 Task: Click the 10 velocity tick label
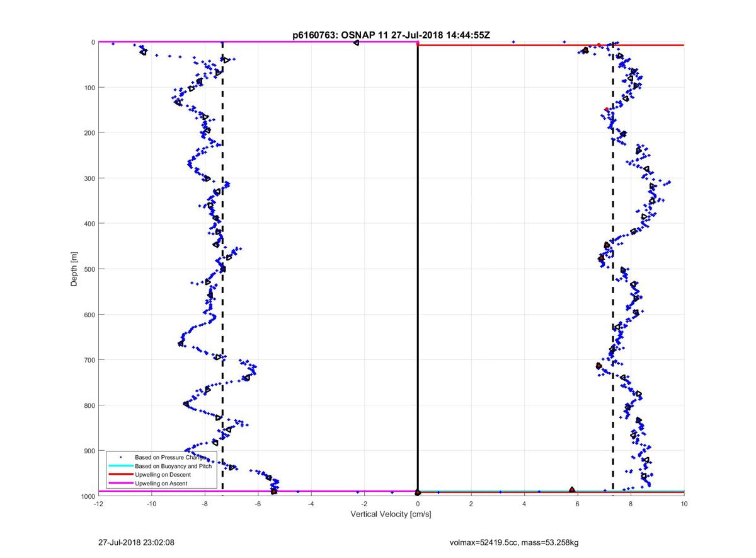(684, 504)
